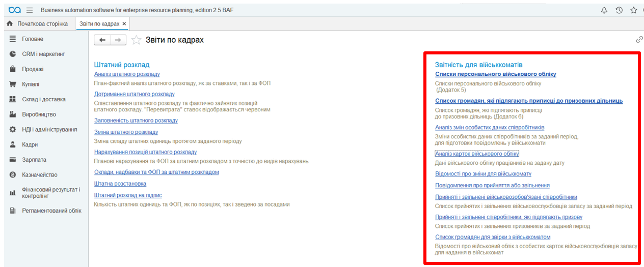Open notifications bell
This screenshot has width=644, height=267.
tap(604, 10)
